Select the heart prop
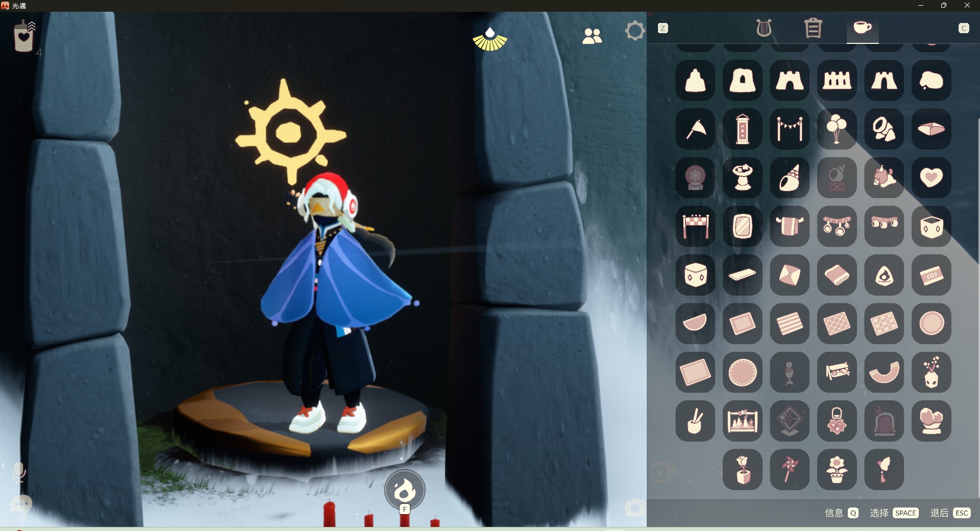Viewport: 980px width, 531px height. click(932, 177)
